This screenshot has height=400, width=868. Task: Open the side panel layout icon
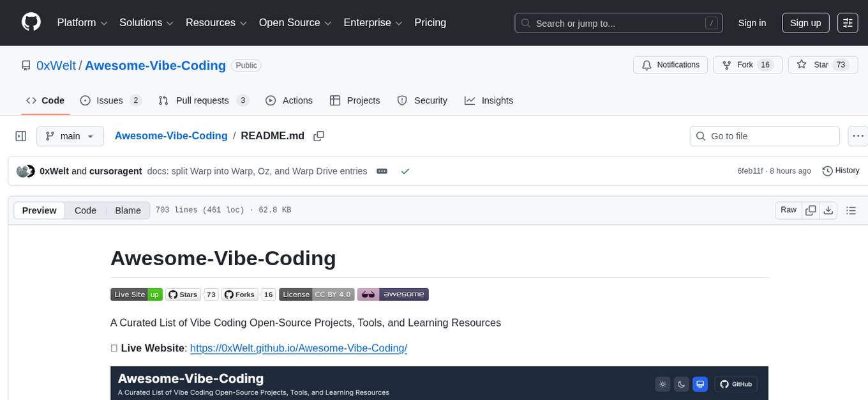point(20,135)
